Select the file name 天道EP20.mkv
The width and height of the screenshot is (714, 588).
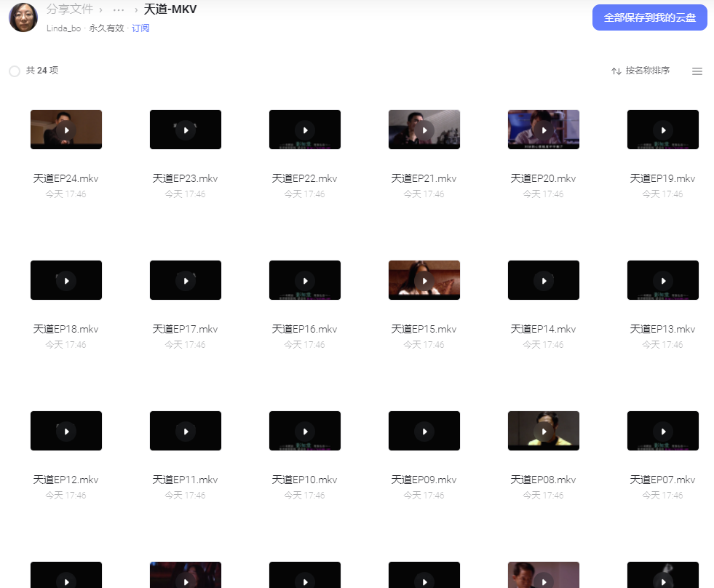coord(543,178)
